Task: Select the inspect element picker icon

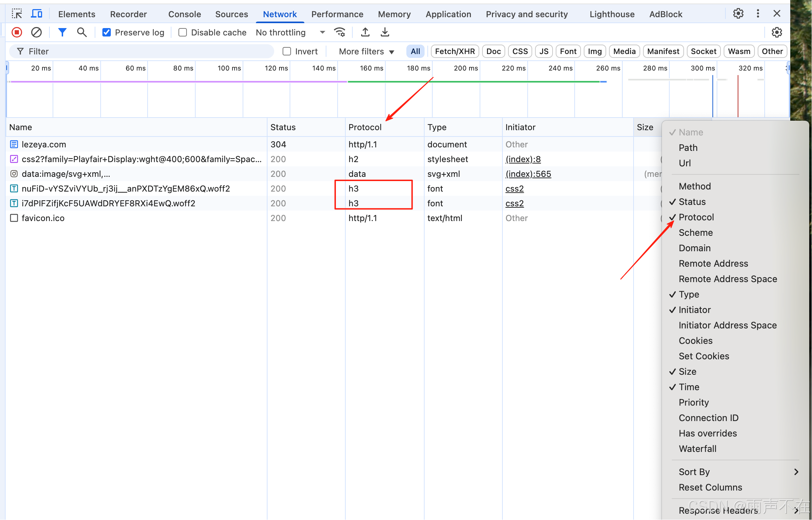Action: click(16, 14)
